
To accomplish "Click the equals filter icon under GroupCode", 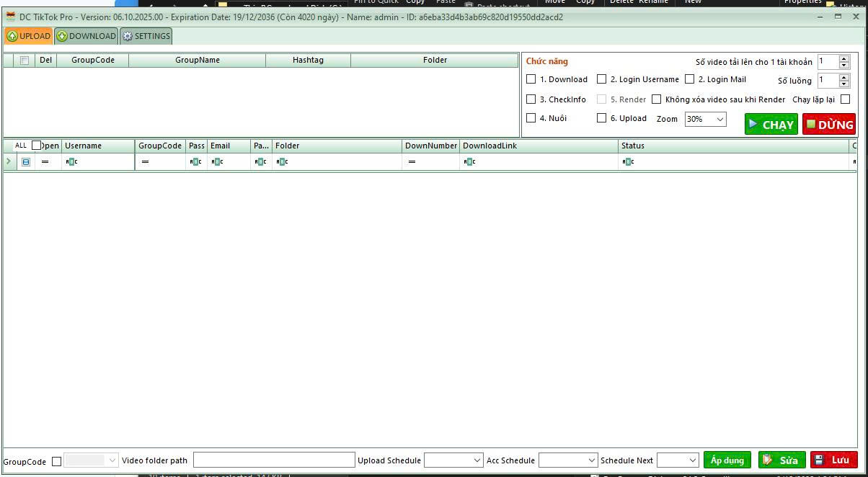I will (145, 162).
